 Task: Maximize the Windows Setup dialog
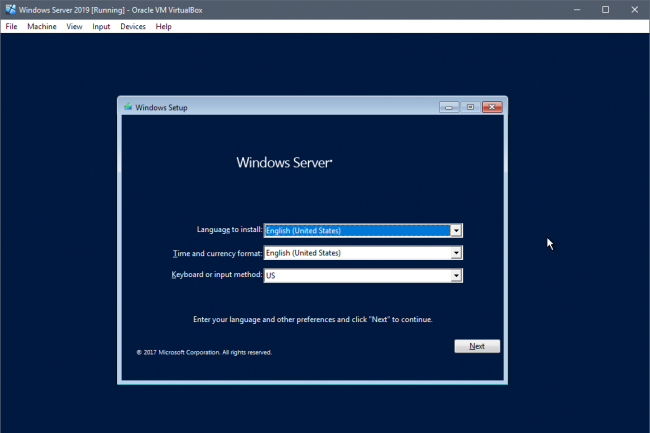click(x=470, y=107)
